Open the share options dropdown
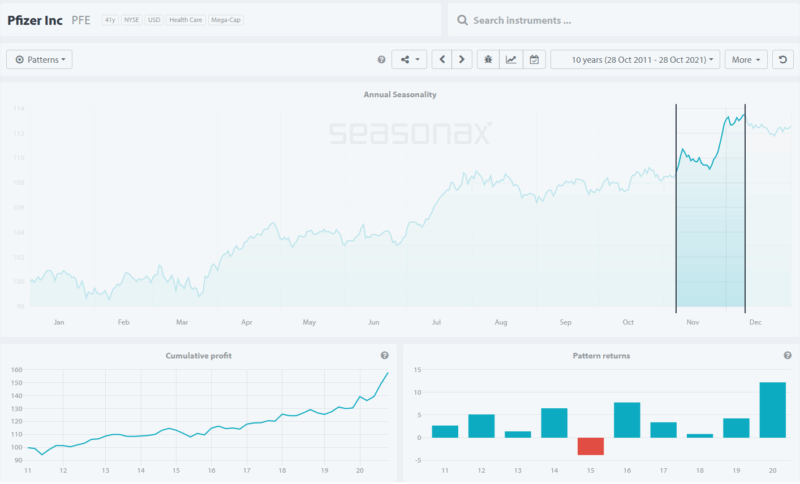Viewport: 800px width, 484px height. point(409,60)
